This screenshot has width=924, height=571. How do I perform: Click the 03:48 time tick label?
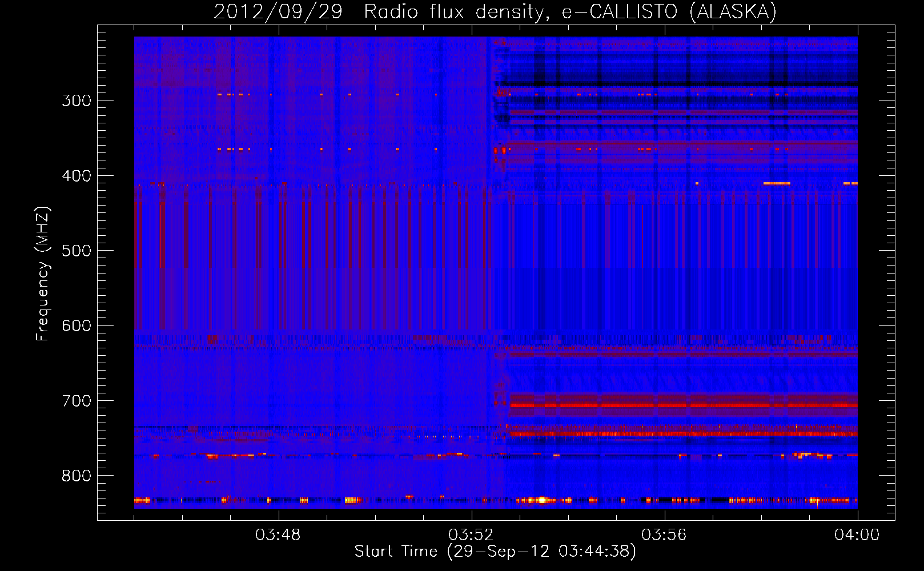278,535
